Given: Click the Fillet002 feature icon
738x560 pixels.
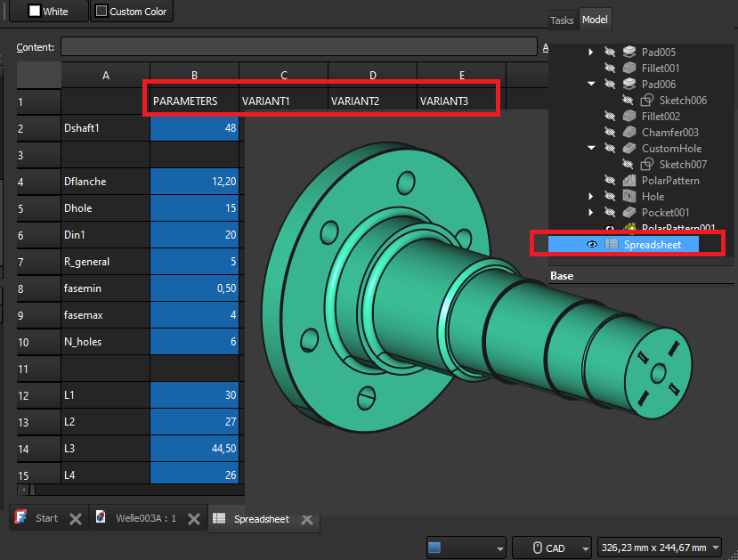Looking at the screenshot, I should (629, 116).
